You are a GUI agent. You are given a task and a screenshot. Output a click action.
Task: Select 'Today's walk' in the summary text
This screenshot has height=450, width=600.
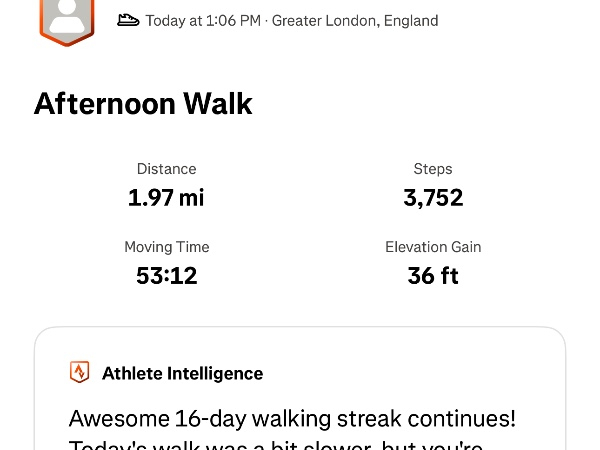point(136,445)
